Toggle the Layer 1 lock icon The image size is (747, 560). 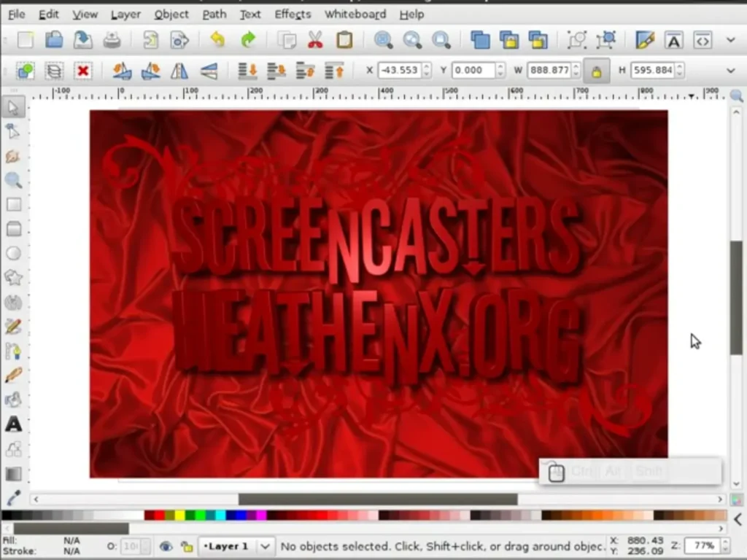[x=187, y=546]
